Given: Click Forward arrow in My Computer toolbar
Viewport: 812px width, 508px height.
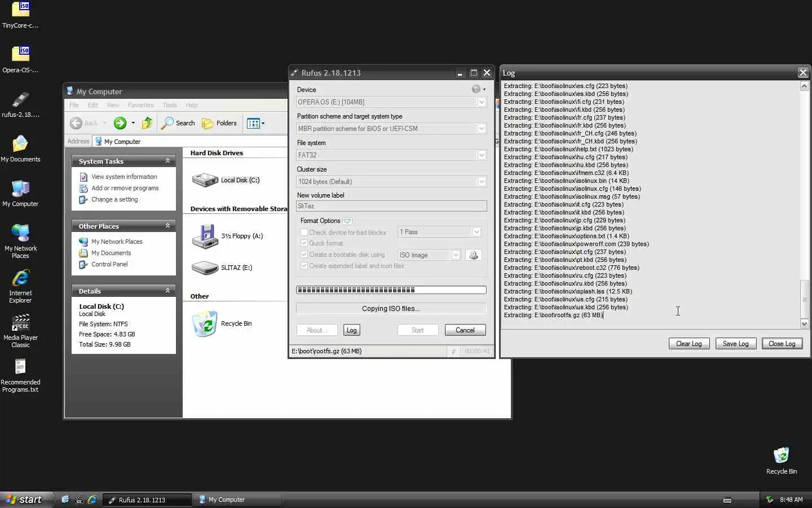Looking at the screenshot, I should 120,123.
